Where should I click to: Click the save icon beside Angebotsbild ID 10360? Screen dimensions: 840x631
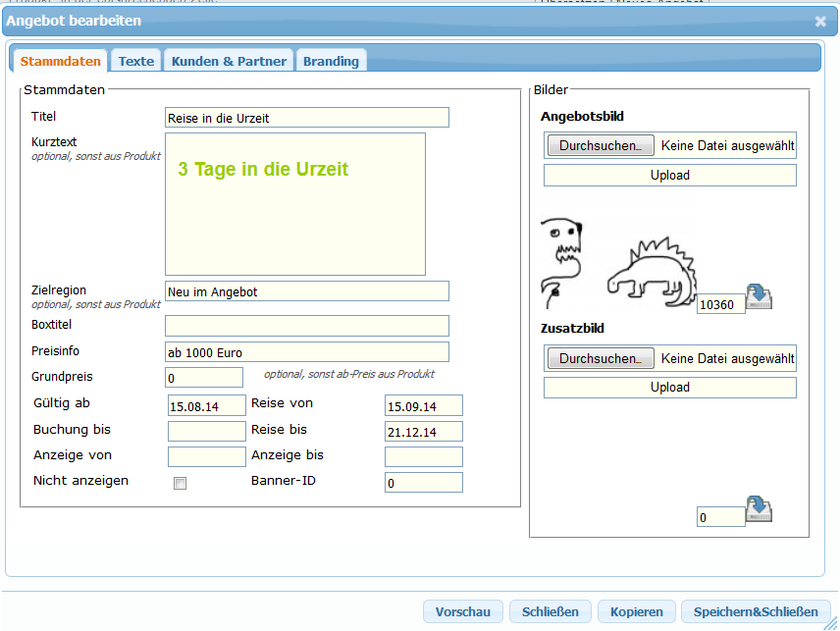(x=760, y=296)
